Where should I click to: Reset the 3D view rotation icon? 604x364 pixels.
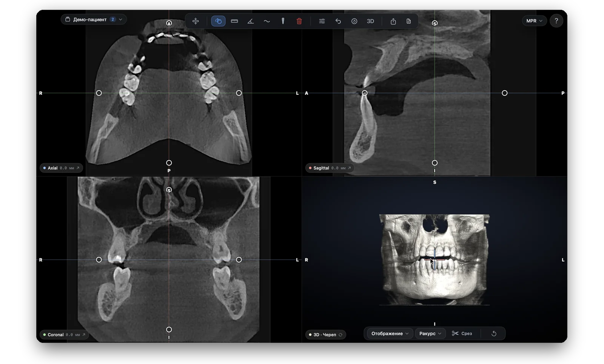click(x=494, y=333)
